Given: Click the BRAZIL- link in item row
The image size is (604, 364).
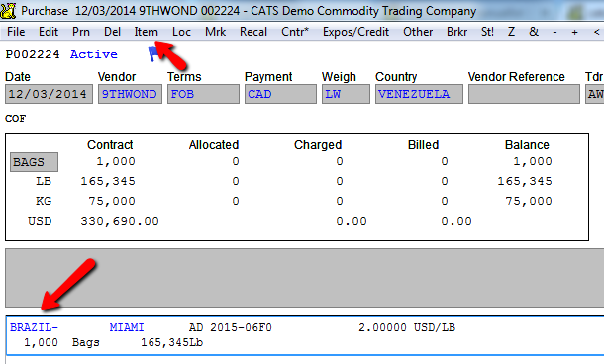Looking at the screenshot, I should [34, 327].
